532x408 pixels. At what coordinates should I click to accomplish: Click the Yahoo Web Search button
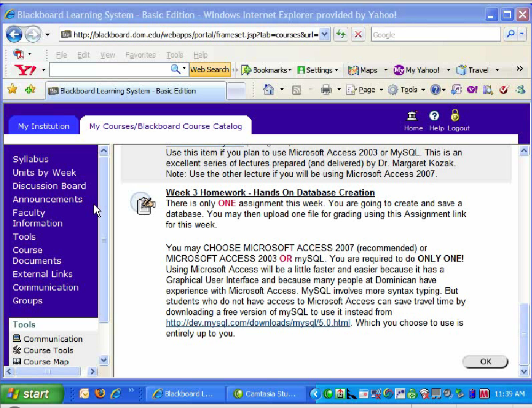click(x=209, y=69)
